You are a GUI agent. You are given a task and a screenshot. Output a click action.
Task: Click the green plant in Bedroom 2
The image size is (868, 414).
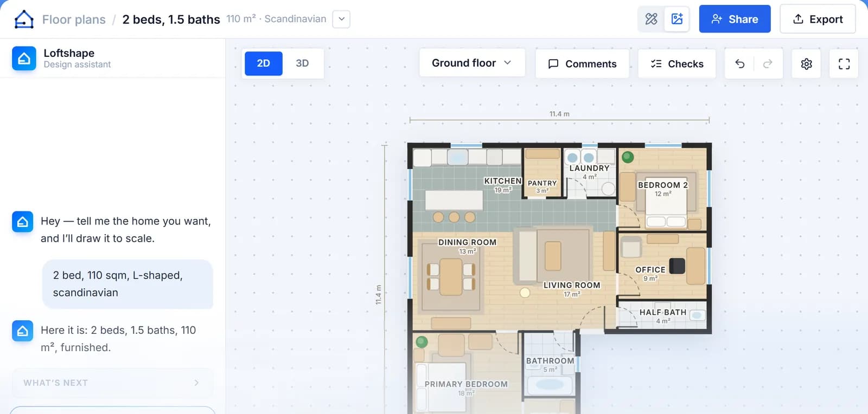pyautogui.click(x=628, y=157)
